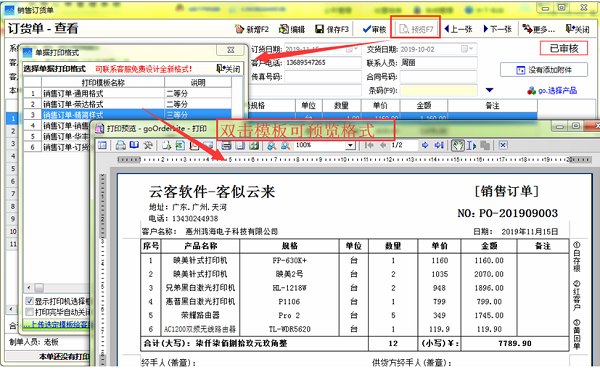The height and width of the screenshot is (370, 600).
Task: Click 关闭 in the order window toolbar
Action: point(577,29)
